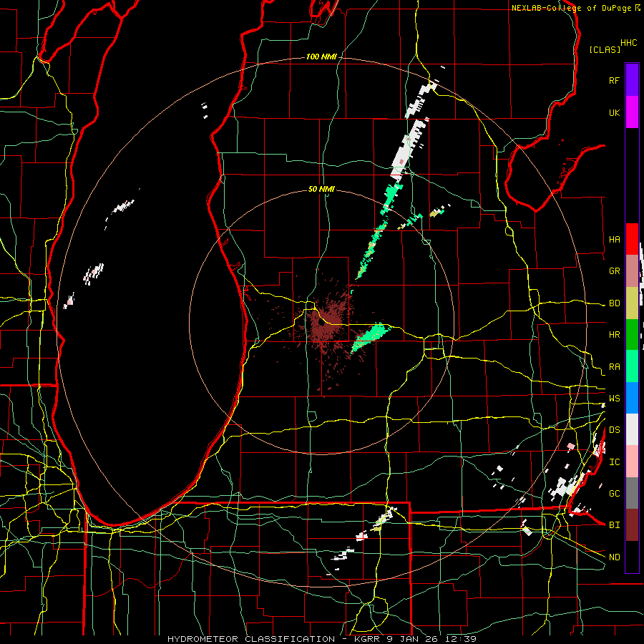Click the white DS legend swatch

[x=632, y=429]
